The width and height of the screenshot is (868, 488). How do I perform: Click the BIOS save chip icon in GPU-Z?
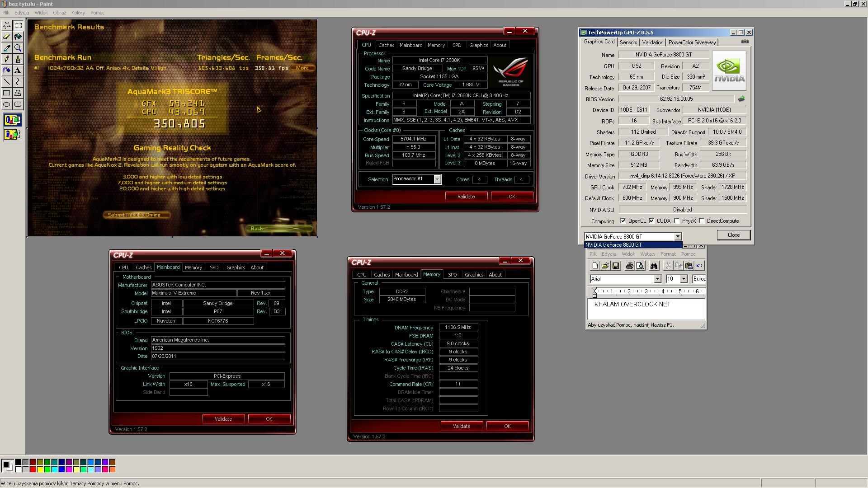741,99
